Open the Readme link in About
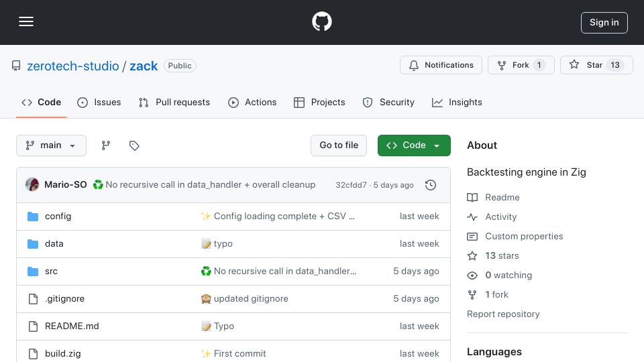The width and height of the screenshot is (644, 362). pyautogui.click(x=502, y=197)
